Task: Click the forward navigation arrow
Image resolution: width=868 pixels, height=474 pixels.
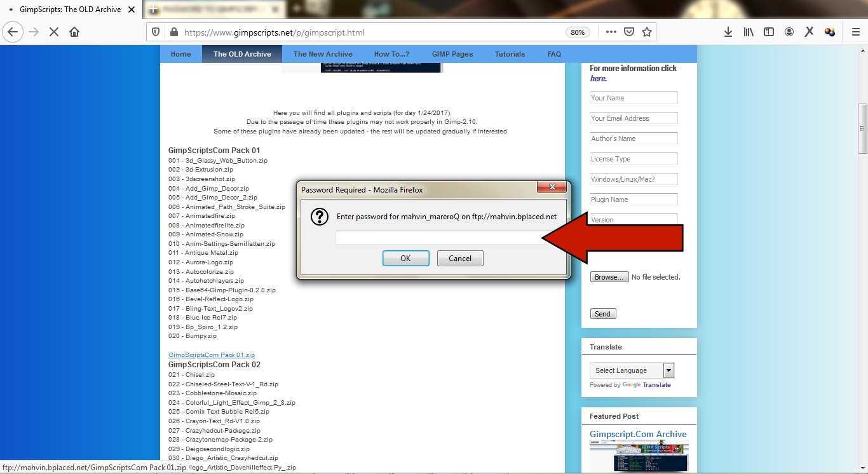Action: (34, 32)
